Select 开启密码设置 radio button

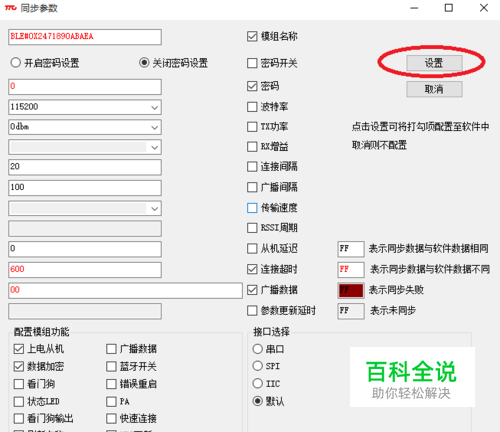(16, 63)
